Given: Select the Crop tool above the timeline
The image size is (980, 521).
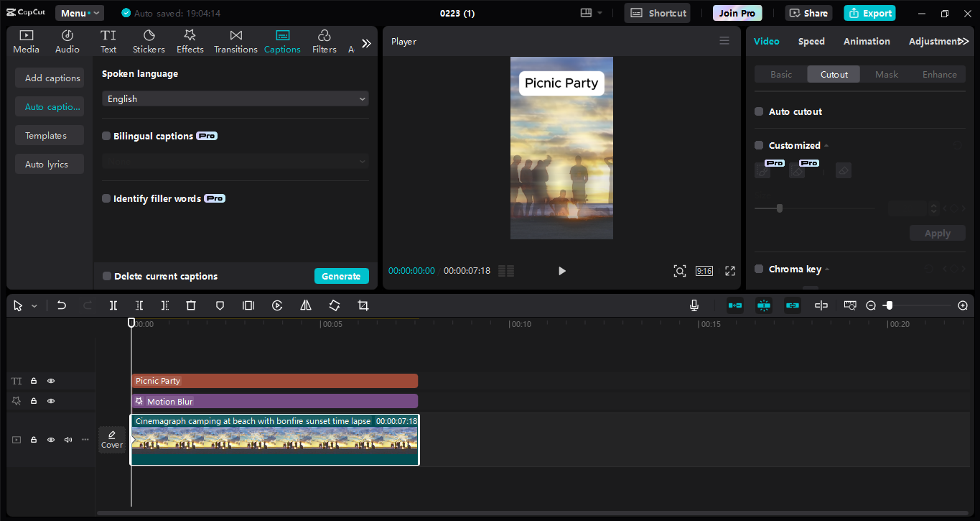Looking at the screenshot, I should click(363, 305).
